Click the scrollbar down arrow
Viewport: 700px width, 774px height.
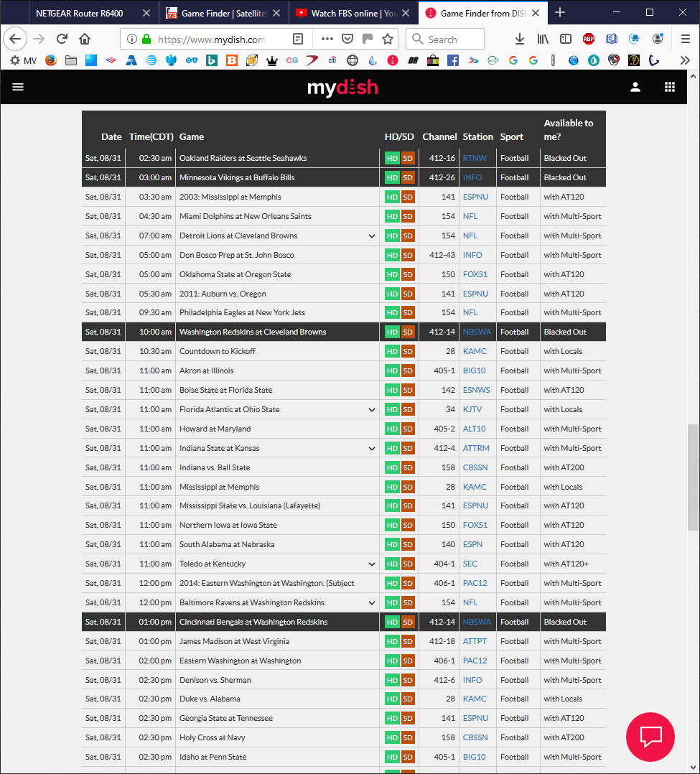(693, 767)
